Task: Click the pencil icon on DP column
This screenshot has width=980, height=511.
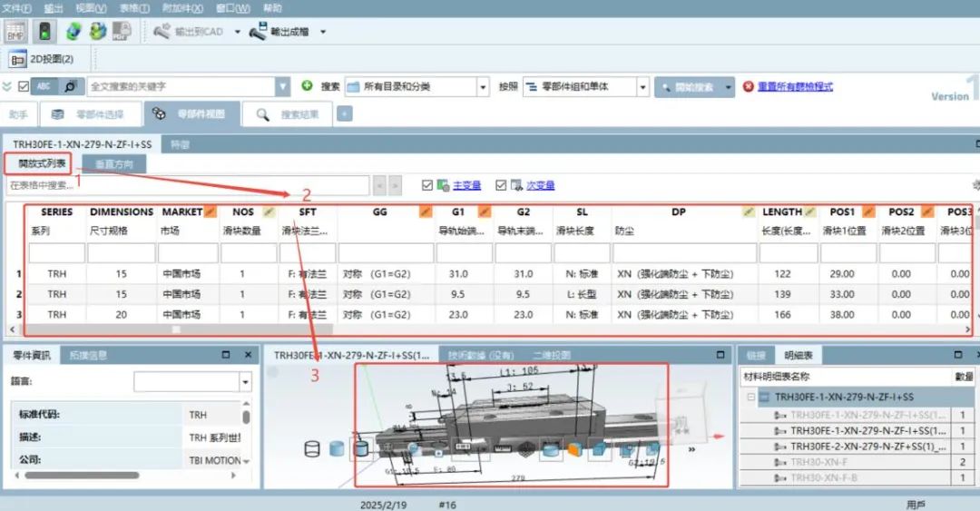Action: pyautogui.click(x=748, y=212)
